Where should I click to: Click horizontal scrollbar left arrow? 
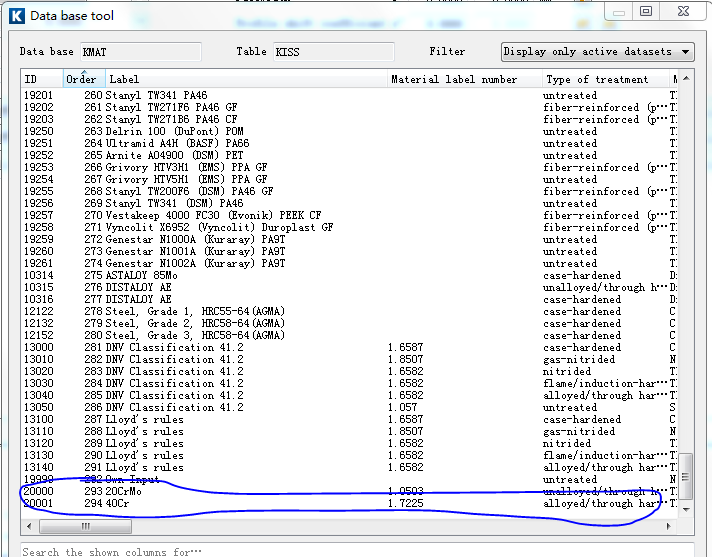30,527
